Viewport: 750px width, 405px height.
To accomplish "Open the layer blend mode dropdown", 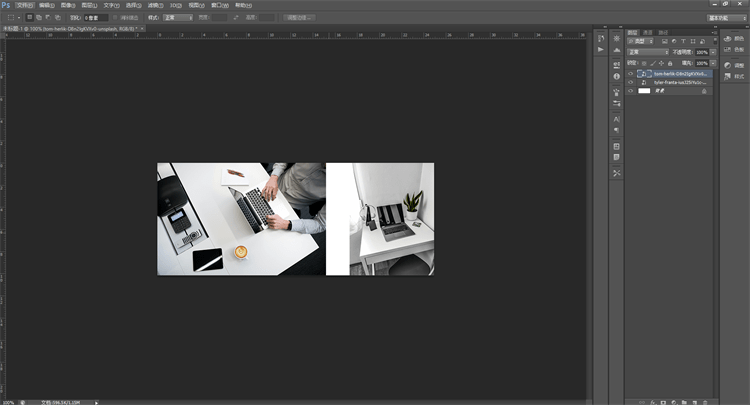I will 648,52.
